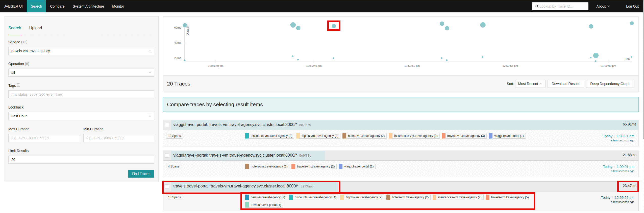
Task: Open the Compare nav item
Action: point(57,6)
